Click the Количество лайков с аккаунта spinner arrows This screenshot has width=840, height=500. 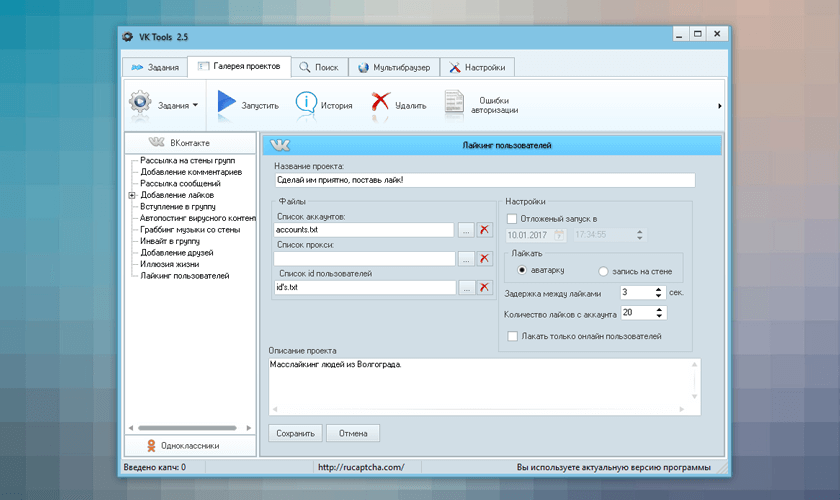[659, 313]
